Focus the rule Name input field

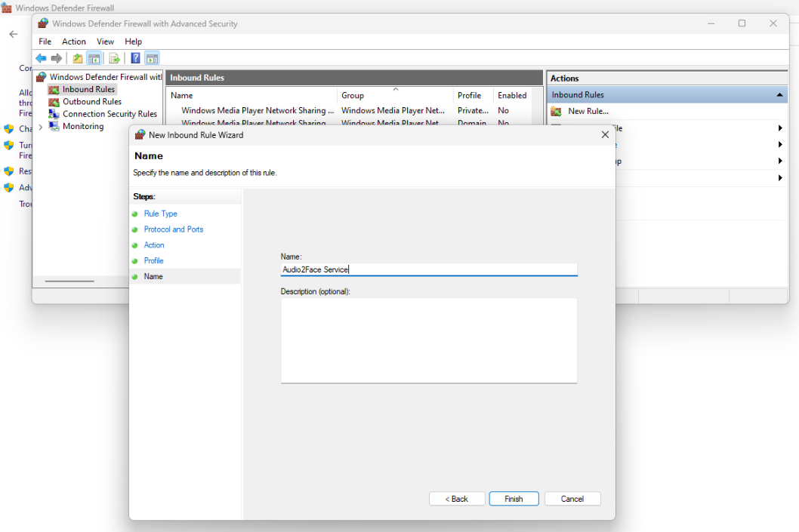pos(428,270)
